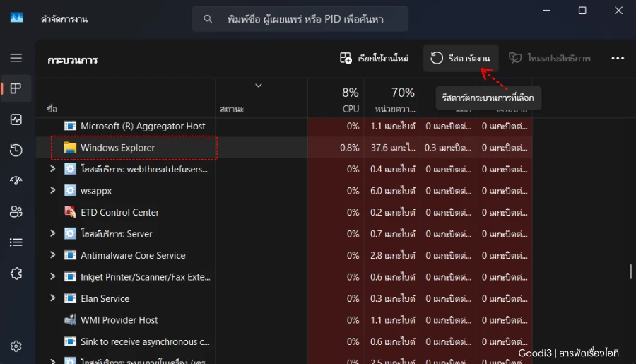Sort processes by CPU column header

[x=350, y=100]
